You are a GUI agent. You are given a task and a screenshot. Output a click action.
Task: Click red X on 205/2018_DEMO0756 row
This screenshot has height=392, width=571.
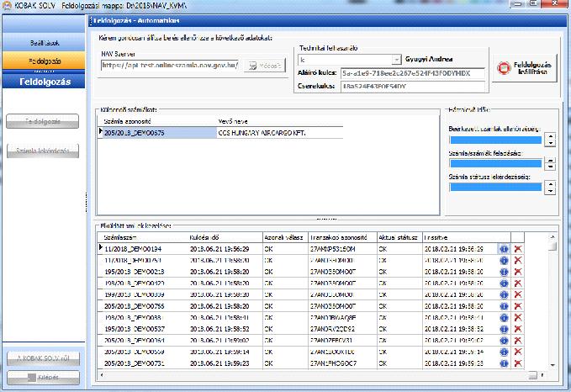[x=517, y=306]
